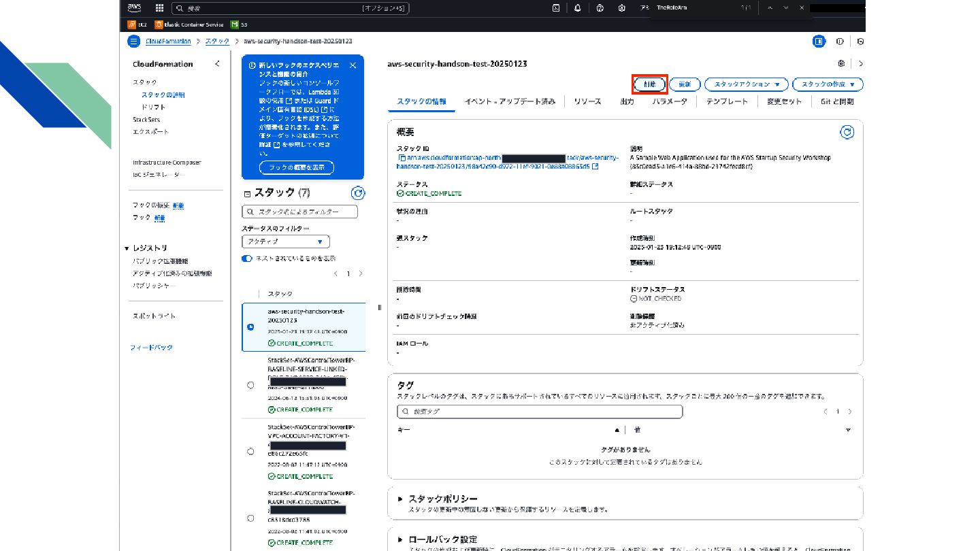
Task: Go to next page of tags
Action: (850, 412)
